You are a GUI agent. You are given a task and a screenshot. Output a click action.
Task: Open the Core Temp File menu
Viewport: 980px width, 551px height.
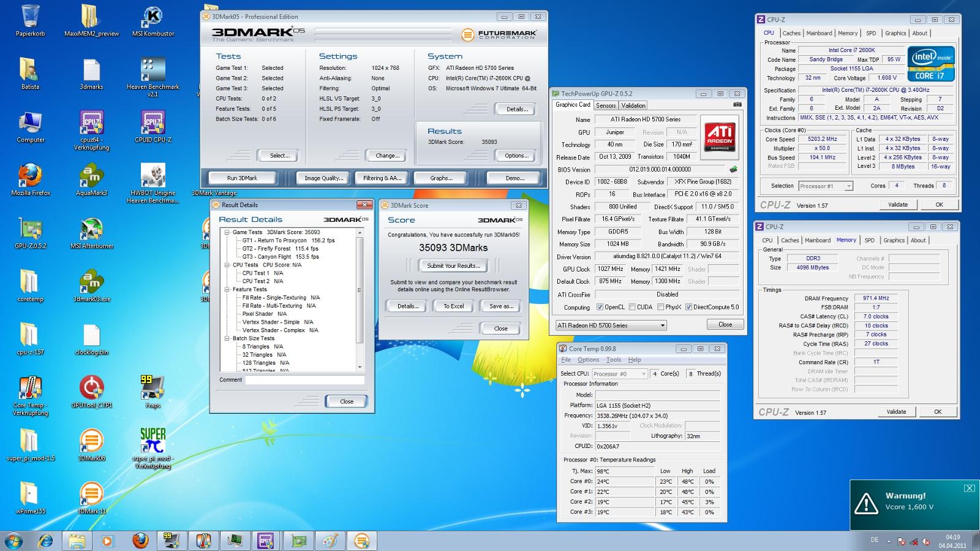click(566, 360)
